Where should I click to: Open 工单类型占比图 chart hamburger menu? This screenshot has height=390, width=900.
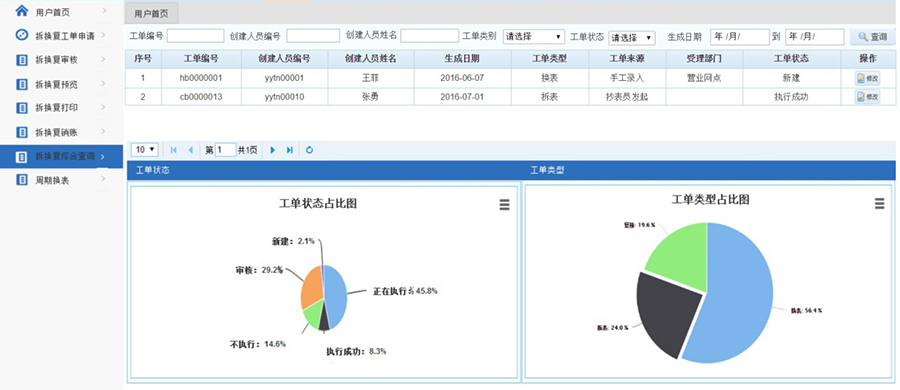click(879, 203)
